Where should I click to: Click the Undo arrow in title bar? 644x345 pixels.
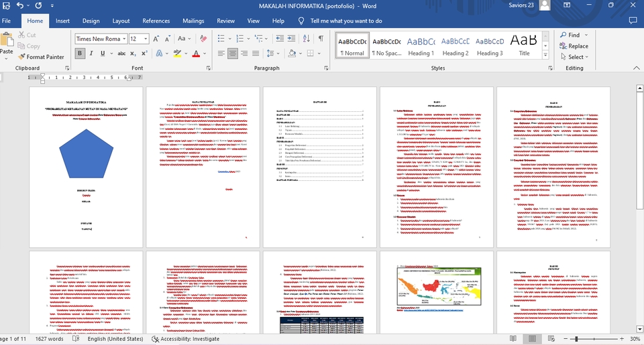(19, 5)
